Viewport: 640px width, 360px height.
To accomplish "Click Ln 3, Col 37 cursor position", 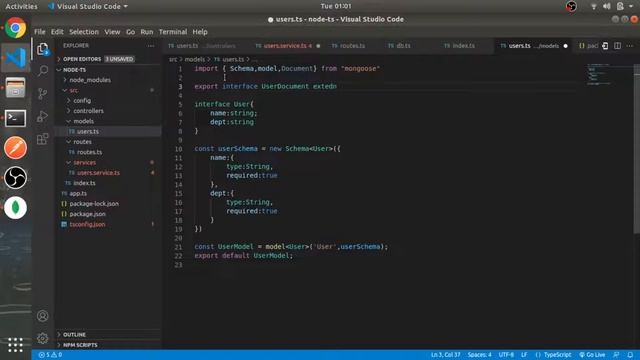I will 445,355.
